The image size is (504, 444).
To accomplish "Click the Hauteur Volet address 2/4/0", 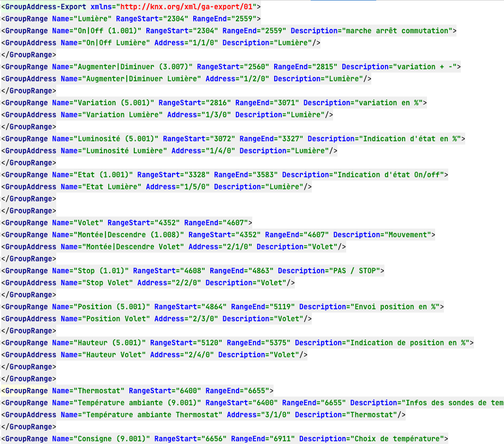I will tap(197, 355).
